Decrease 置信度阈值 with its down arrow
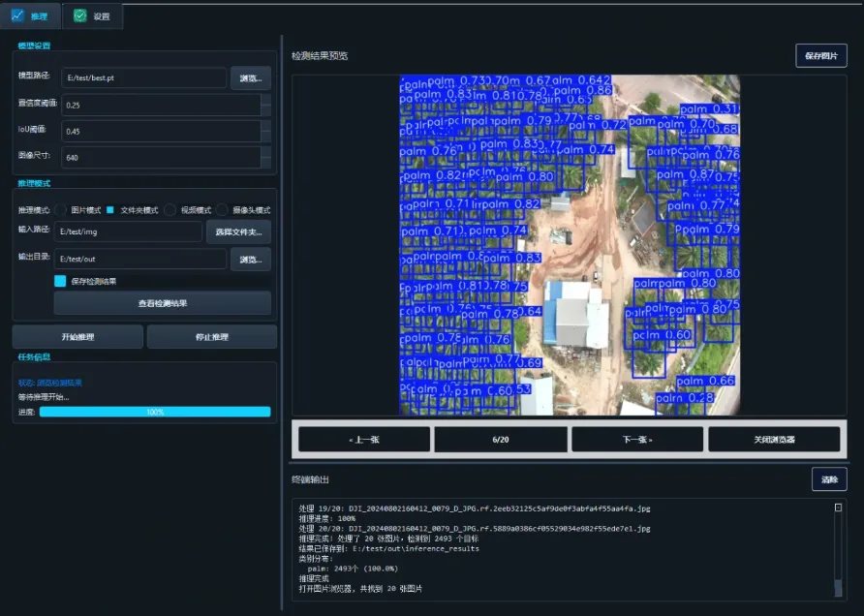 [265, 110]
